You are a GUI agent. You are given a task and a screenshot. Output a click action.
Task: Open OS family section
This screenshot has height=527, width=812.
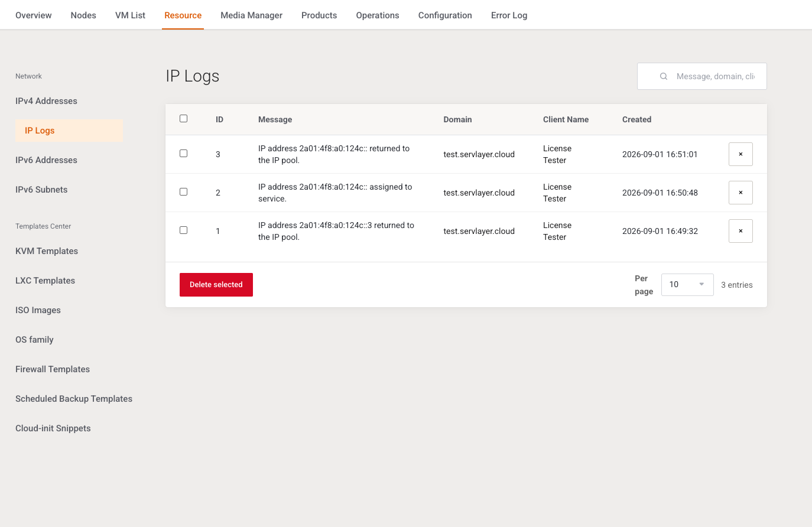[34, 340]
